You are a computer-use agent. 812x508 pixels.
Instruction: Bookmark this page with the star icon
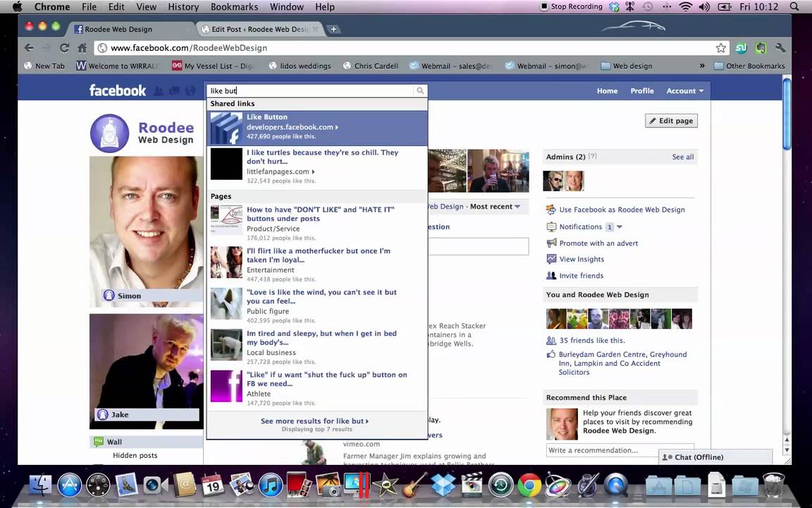pos(721,48)
